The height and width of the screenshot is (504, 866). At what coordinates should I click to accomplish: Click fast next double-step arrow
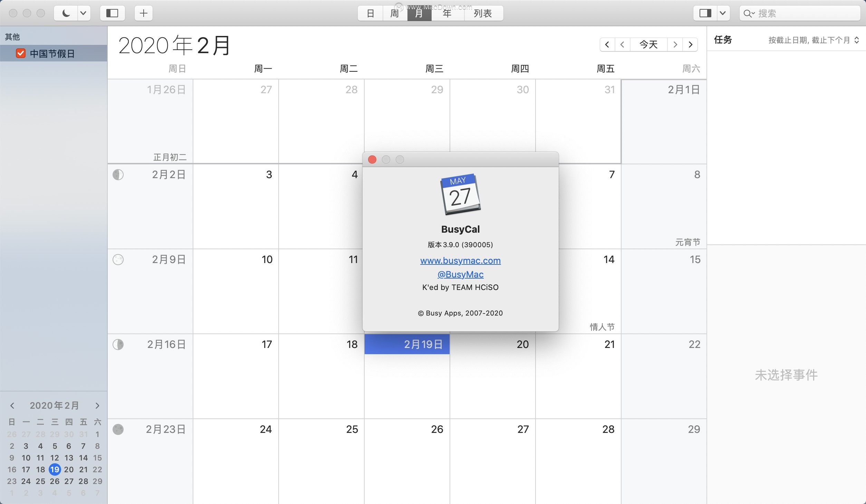pos(690,44)
